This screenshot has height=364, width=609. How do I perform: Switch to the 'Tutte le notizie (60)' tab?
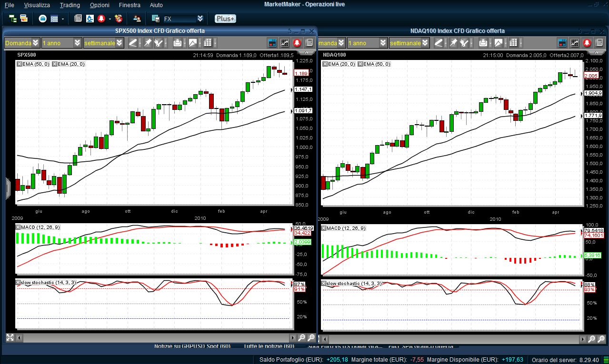tap(269, 346)
